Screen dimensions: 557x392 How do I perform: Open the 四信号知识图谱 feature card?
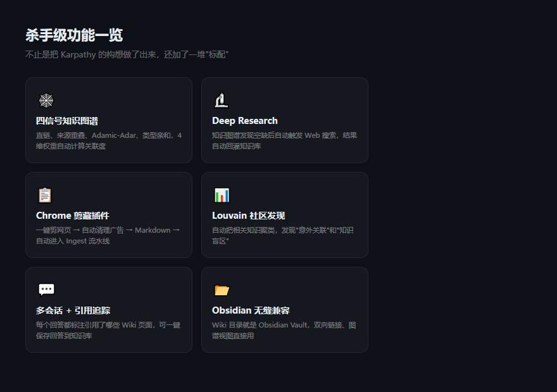pyautogui.click(x=108, y=120)
